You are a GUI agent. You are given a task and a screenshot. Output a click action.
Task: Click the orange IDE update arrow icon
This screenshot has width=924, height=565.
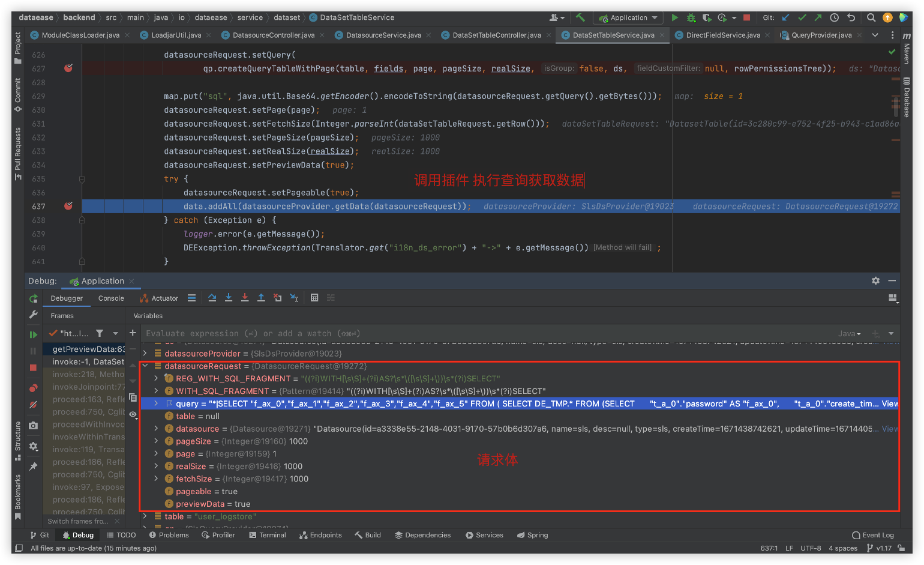[887, 17]
